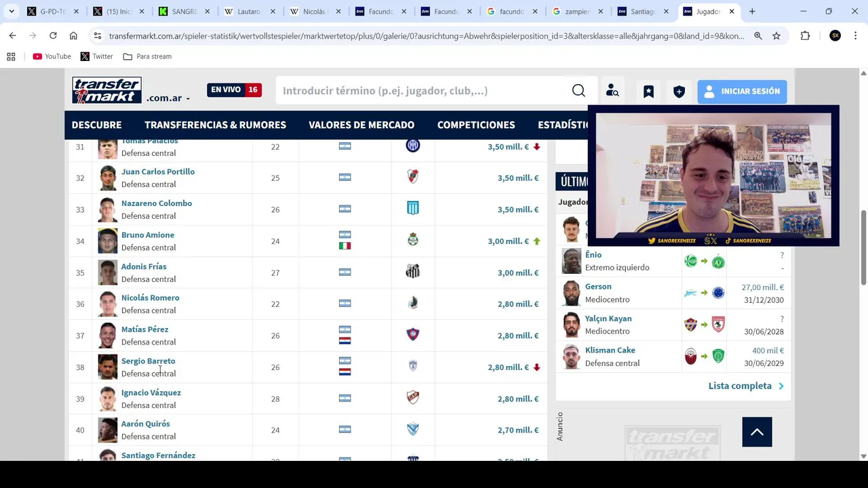The image size is (868, 488).
Task: Bookmark page with the star icon
Action: pyautogui.click(x=776, y=36)
